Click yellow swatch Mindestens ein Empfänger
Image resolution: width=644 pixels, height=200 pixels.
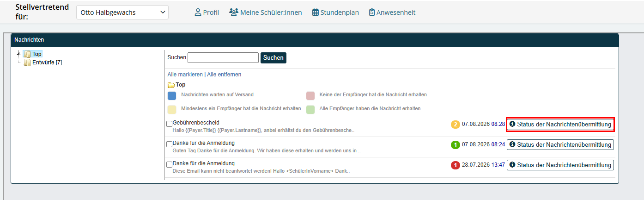(172, 110)
